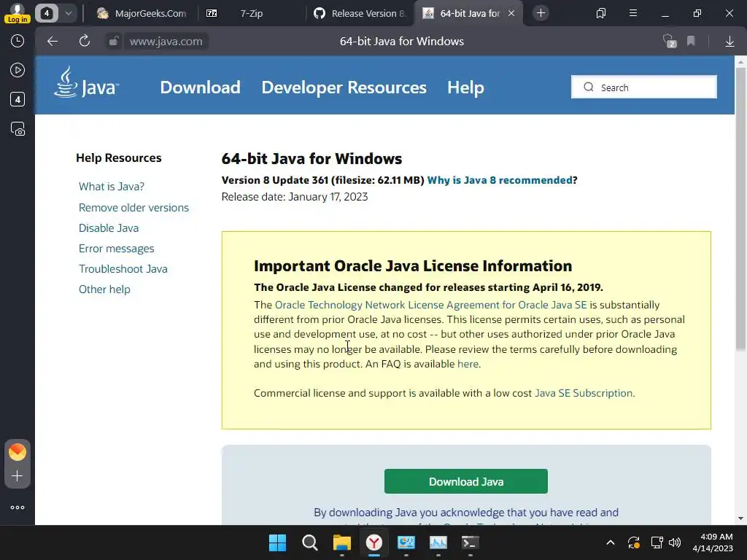The height and width of the screenshot is (560, 747).
Task: Open the sidebar tab counter showing 4
Action: pyautogui.click(x=18, y=99)
